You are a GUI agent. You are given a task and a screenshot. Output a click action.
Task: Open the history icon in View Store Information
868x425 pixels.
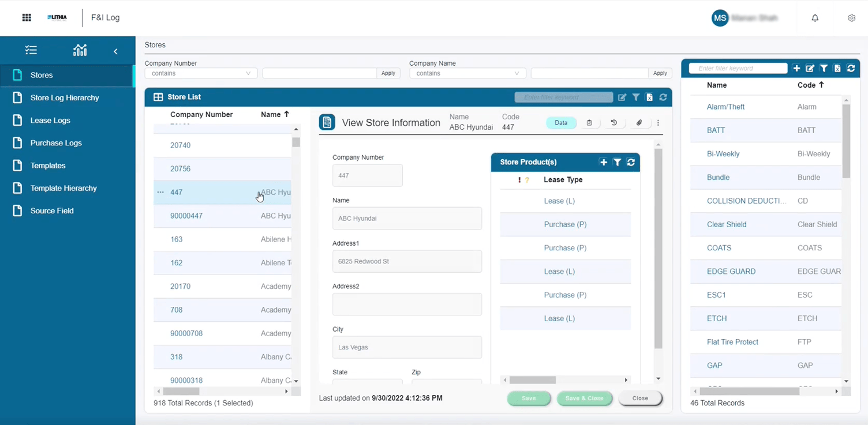(613, 123)
